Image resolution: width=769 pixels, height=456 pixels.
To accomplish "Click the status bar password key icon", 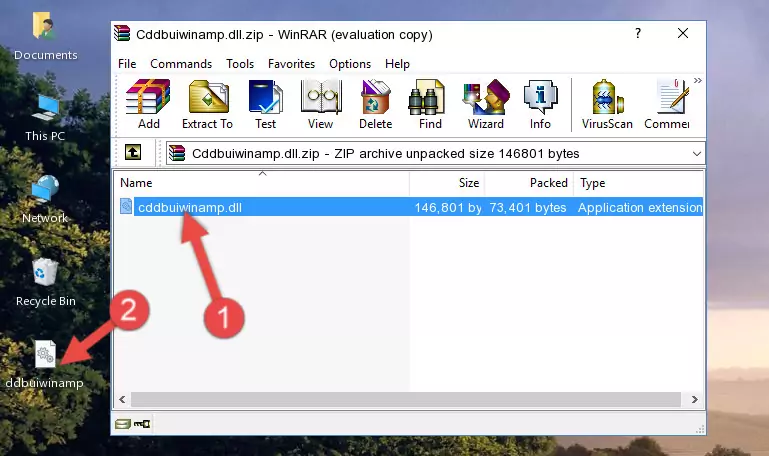I will click(x=142, y=424).
